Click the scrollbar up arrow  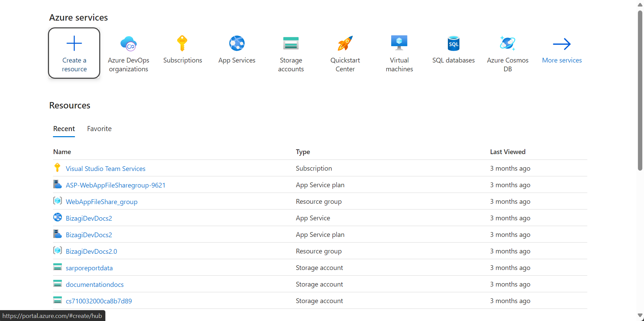point(640,5)
